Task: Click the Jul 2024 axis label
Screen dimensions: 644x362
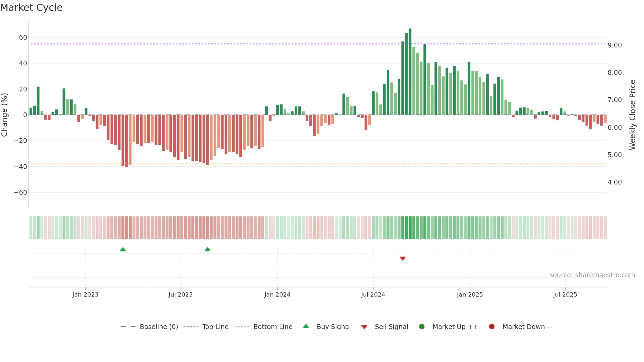Action: click(x=373, y=294)
